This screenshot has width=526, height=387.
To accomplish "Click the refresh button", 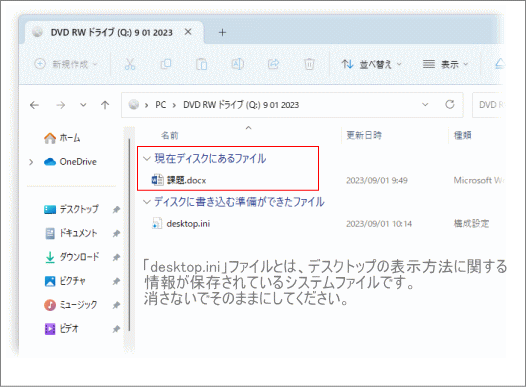I will [x=450, y=105].
